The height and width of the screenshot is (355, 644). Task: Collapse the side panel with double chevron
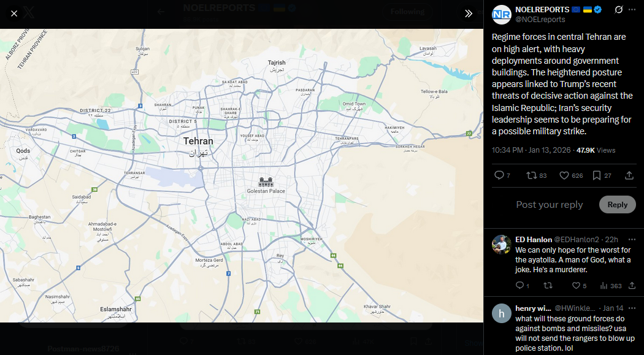(x=468, y=13)
